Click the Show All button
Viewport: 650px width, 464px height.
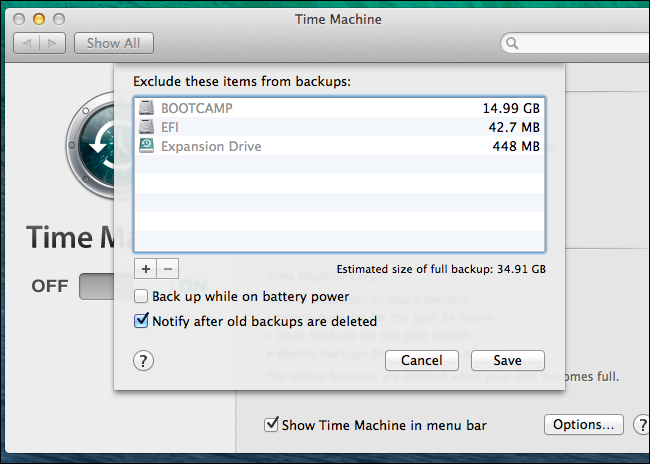pyautogui.click(x=114, y=43)
